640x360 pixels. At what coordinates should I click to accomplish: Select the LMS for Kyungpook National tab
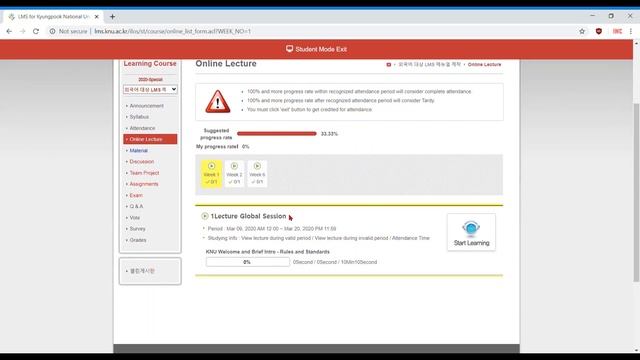click(53, 16)
